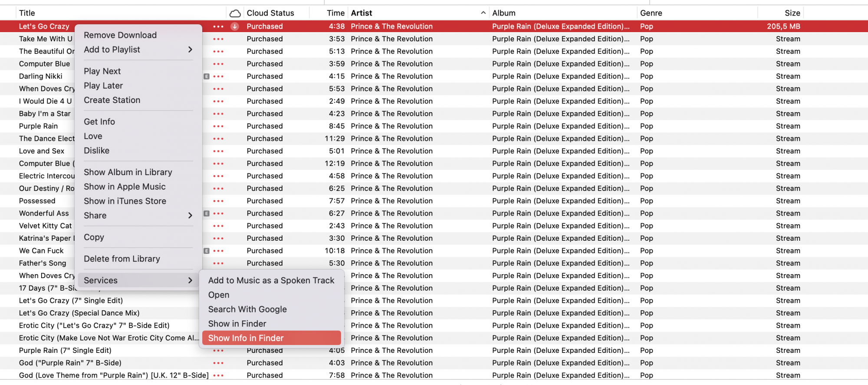The width and height of the screenshot is (868, 385).
Task: Open more options dots for Purple Rain 8:45
Action: [218, 126]
